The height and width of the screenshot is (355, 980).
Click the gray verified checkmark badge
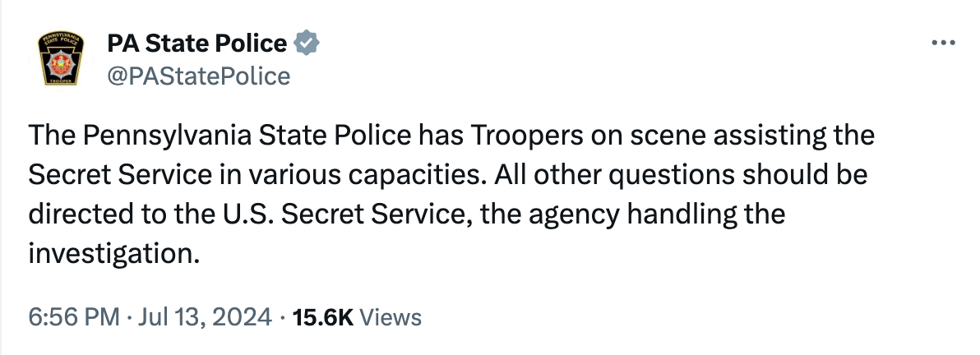307,43
